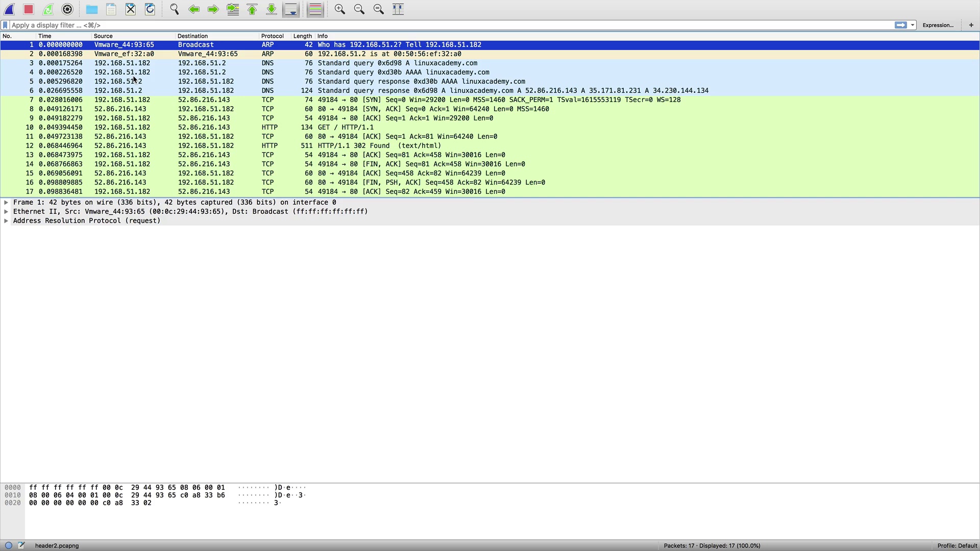Viewport: 980px width, 551px height.
Task: Go forward in packet history arrow
Action: [x=213, y=9]
